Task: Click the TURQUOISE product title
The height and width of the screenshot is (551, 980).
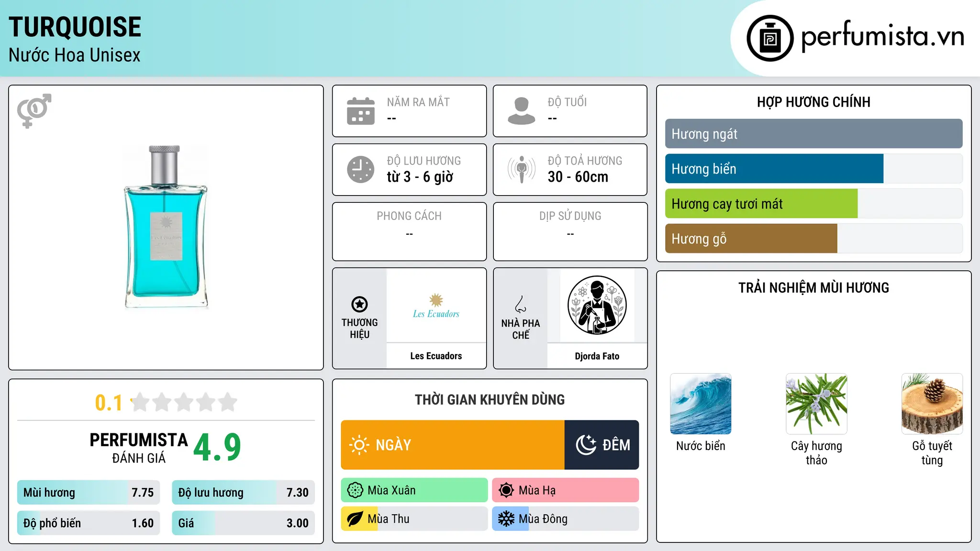Action: pyautogui.click(x=75, y=27)
